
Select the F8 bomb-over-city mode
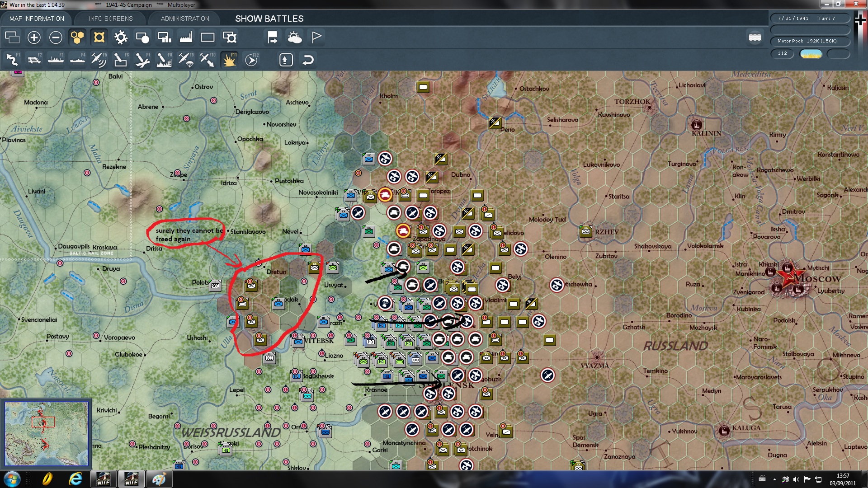[164, 59]
